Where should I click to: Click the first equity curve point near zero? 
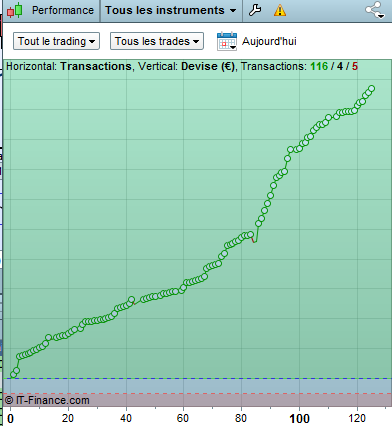point(13,375)
